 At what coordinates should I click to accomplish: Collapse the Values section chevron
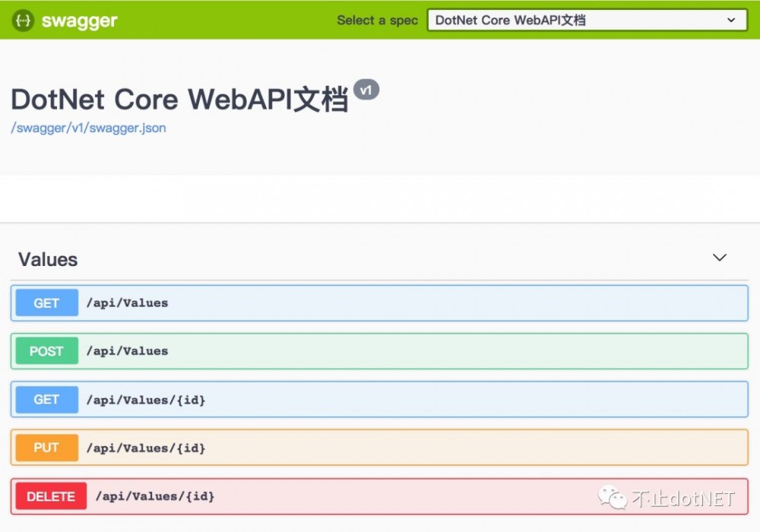pos(719,258)
